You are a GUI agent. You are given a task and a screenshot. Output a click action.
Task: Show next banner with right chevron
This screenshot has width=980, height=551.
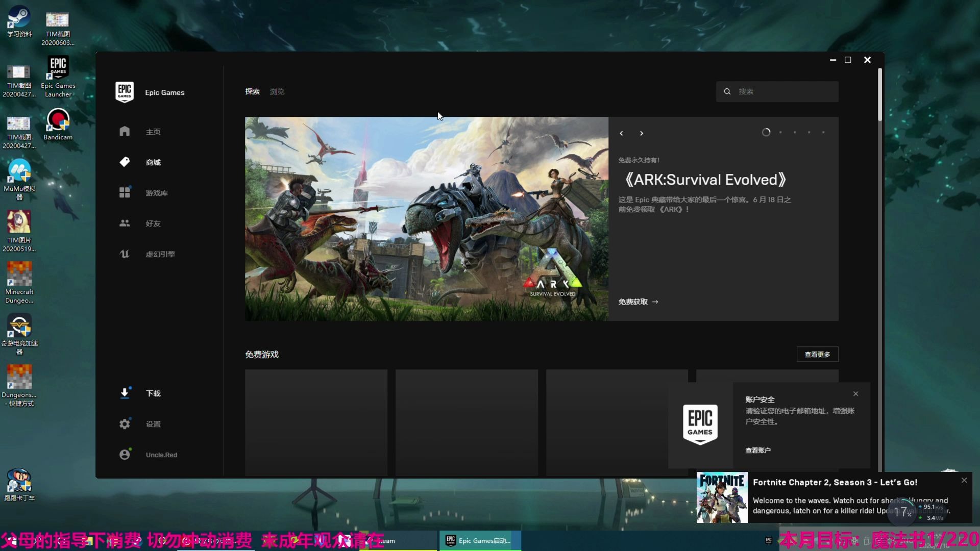click(x=642, y=133)
